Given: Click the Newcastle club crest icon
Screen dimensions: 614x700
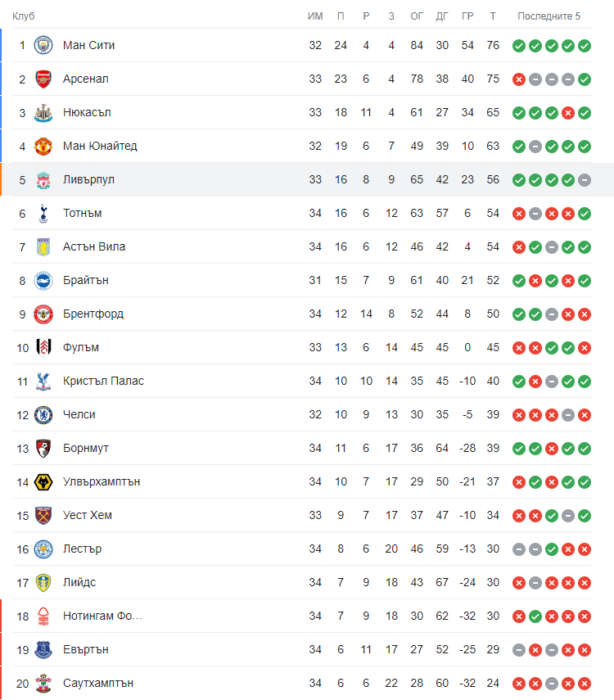Looking at the screenshot, I should coord(43,112).
